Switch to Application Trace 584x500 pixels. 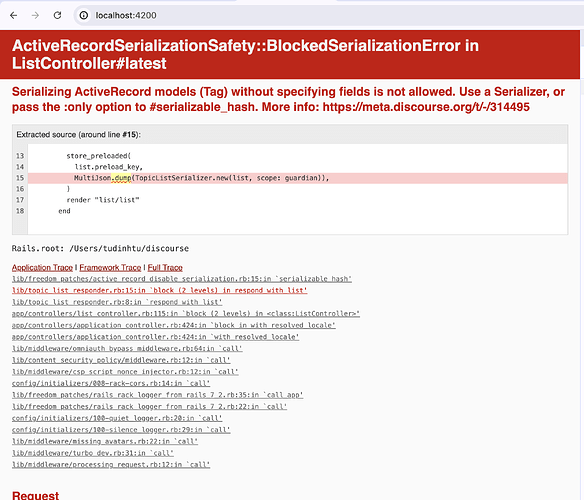click(x=42, y=268)
